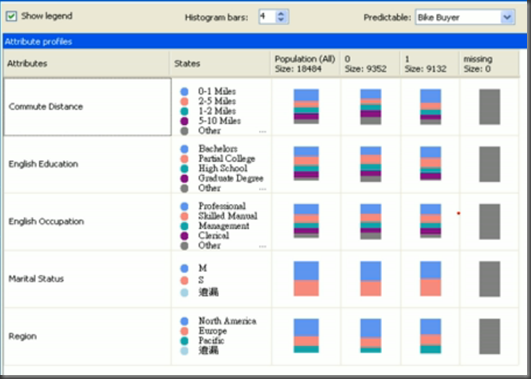Open the Predictable Bike Buyer dropdown
This screenshot has width=531, height=379.
(507, 17)
